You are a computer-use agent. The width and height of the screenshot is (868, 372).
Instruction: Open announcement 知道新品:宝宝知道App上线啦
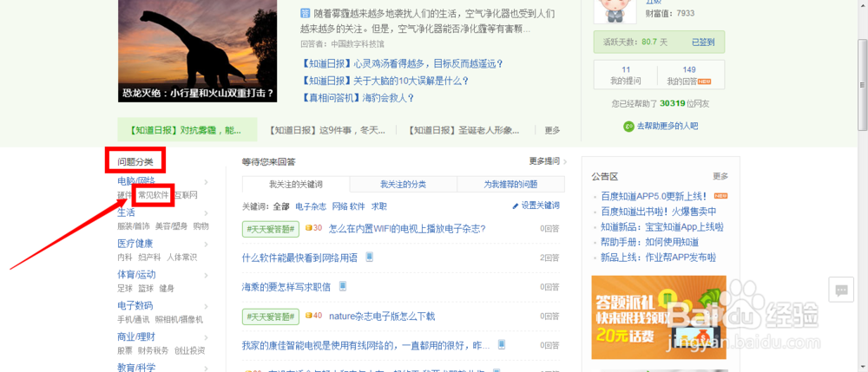[662, 227]
